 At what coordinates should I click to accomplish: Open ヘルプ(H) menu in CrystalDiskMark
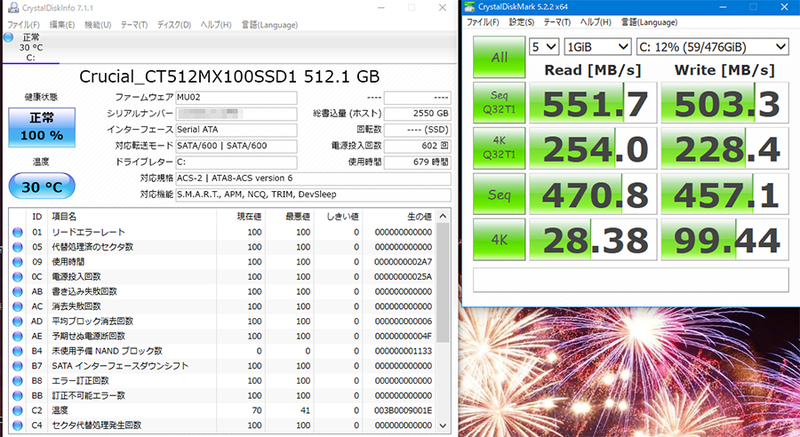coord(595,22)
